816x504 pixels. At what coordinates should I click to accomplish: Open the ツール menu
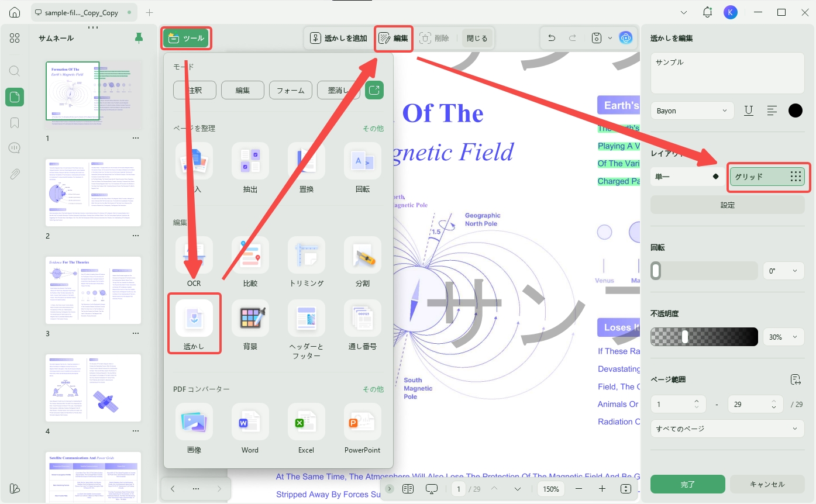point(187,38)
